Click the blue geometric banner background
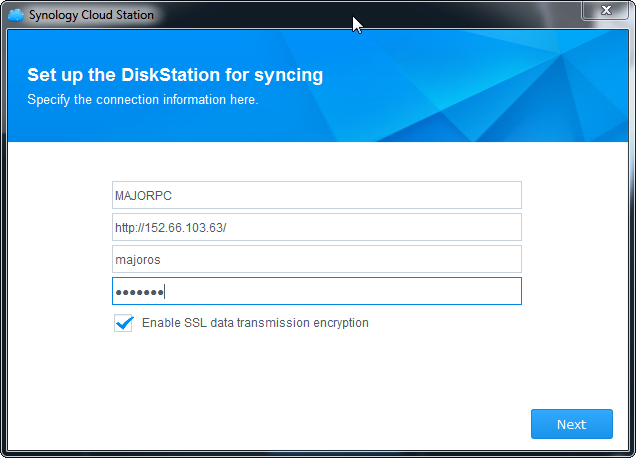Image resolution: width=636 pixels, height=458 pixels. click(480, 90)
